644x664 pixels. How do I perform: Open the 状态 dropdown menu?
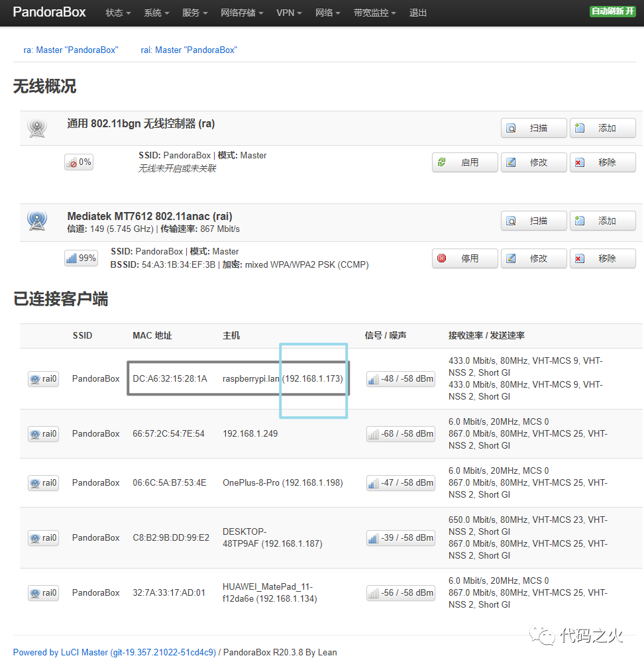point(118,13)
